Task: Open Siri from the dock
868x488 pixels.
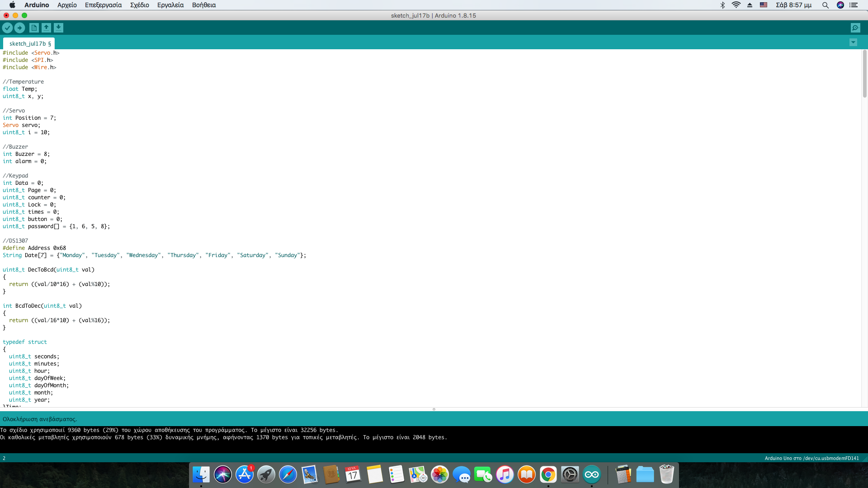Action: point(223,474)
